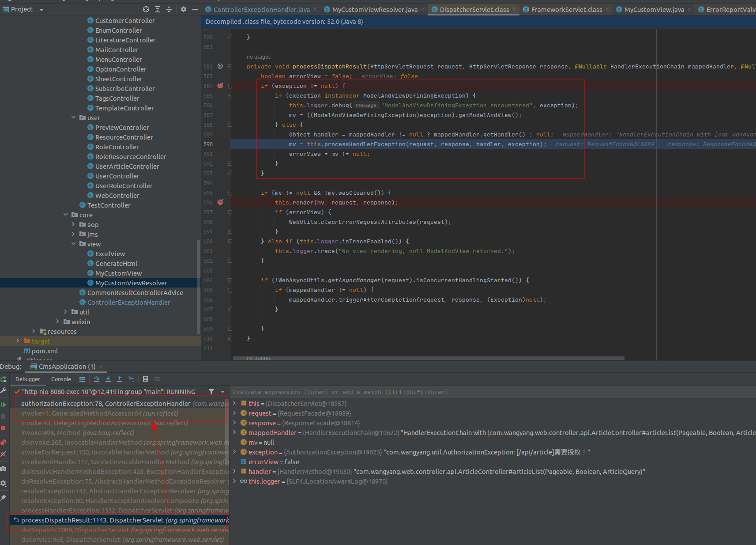Image resolution: width=756 pixels, height=545 pixels.
Task: Click Resume Program green icon
Action: pyautogui.click(x=4, y=405)
